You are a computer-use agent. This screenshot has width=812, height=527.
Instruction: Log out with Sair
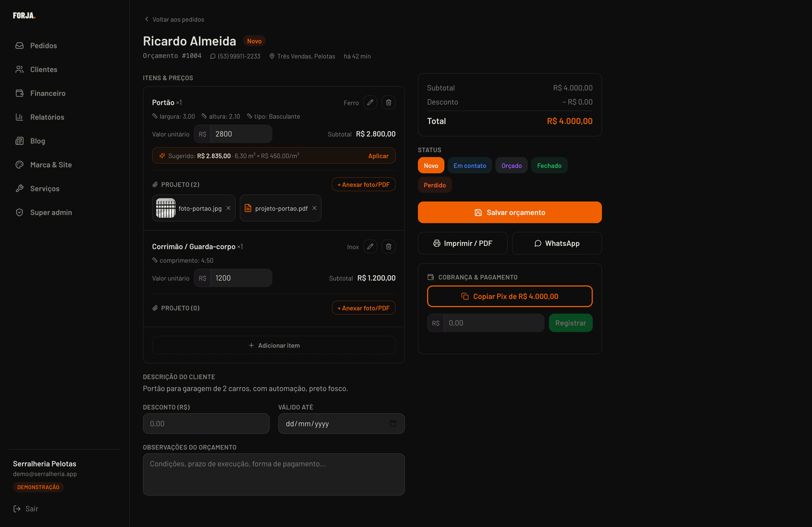pyautogui.click(x=26, y=509)
